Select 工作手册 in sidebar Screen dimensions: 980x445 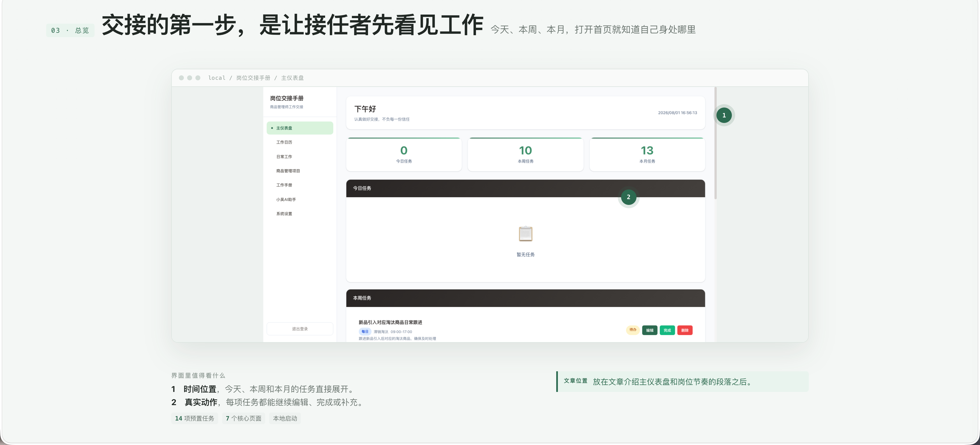coord(300,185)
